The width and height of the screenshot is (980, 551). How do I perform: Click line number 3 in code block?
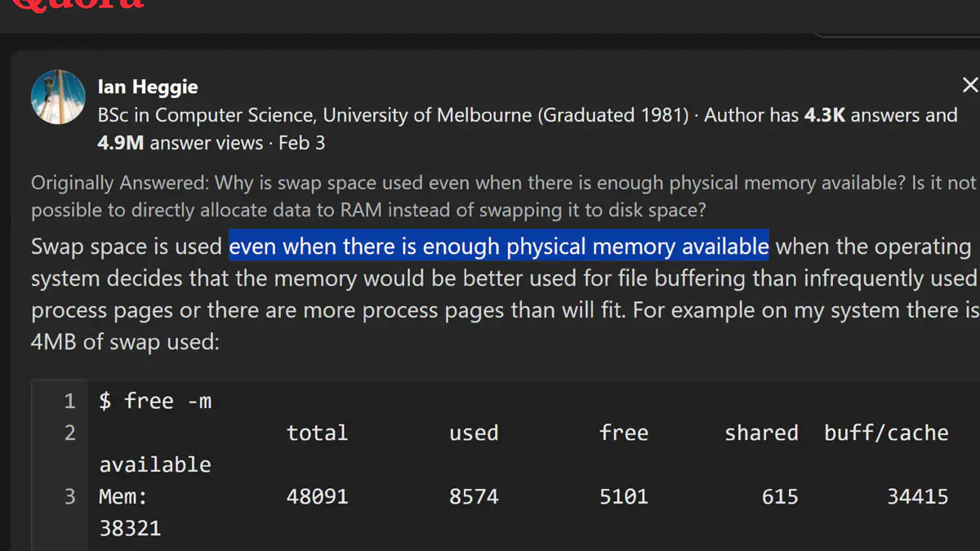pos(69,496)
